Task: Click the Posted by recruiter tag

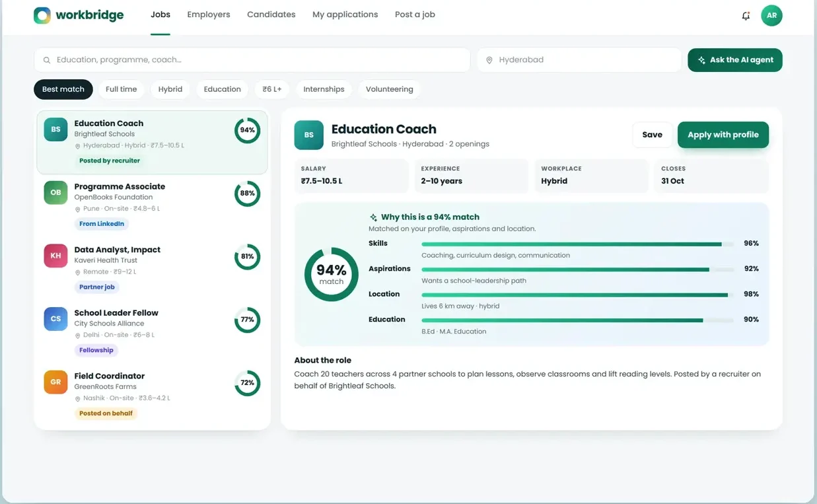Action: [x=110, y=161]
